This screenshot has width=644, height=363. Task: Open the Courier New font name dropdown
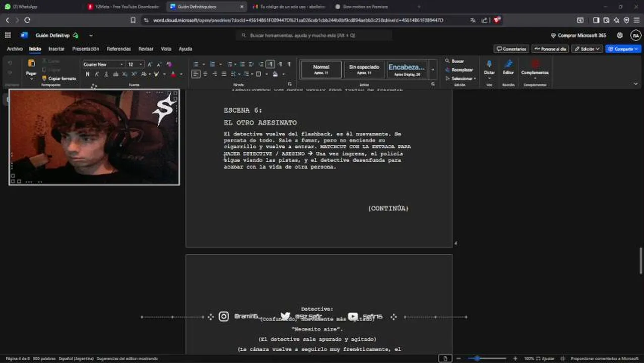coord(121,65)
